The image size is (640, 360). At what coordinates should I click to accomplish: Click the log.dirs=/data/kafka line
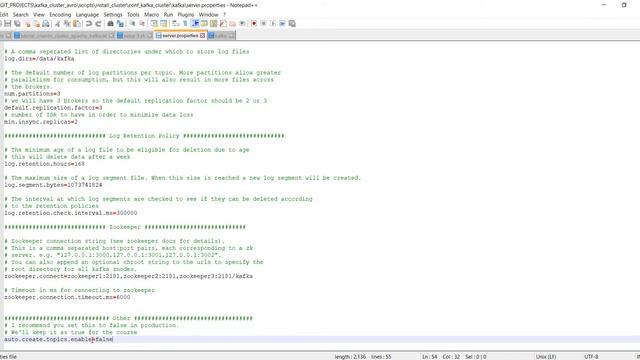tap(39, 59)
